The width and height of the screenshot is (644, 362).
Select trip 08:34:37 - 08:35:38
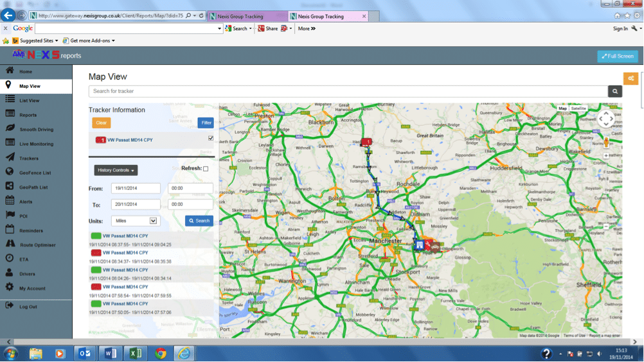pos(151,257)
